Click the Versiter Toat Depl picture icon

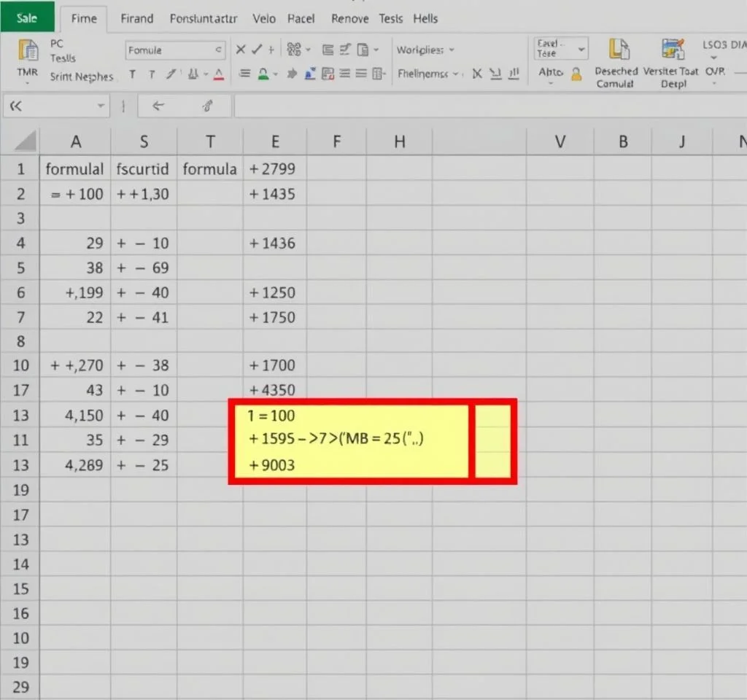[672, 50]
